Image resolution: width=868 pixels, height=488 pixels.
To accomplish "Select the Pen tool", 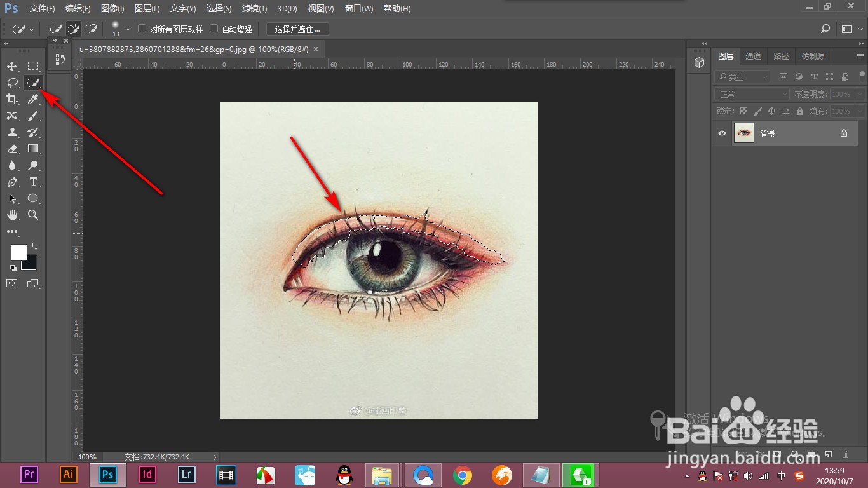I will pos(12,182).
